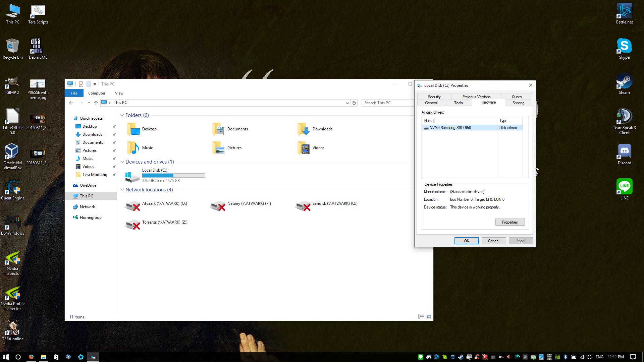This screenshot has height=362, width=644.
Task: Open Firefox from the taskbar
Action: 31,357
